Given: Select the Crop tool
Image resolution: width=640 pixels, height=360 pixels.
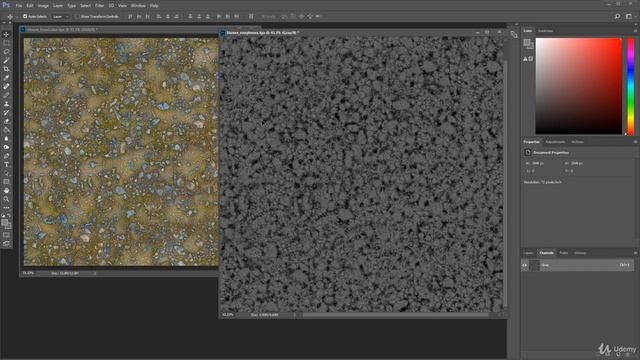Looking at the screenshot, I should point(6,69).
